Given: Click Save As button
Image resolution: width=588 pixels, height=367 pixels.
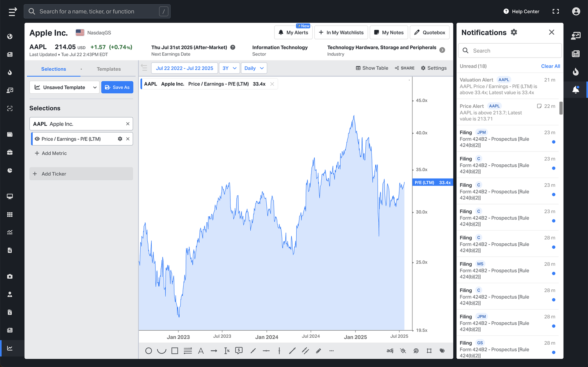Looking at the screenshot, I should point(117,87).
